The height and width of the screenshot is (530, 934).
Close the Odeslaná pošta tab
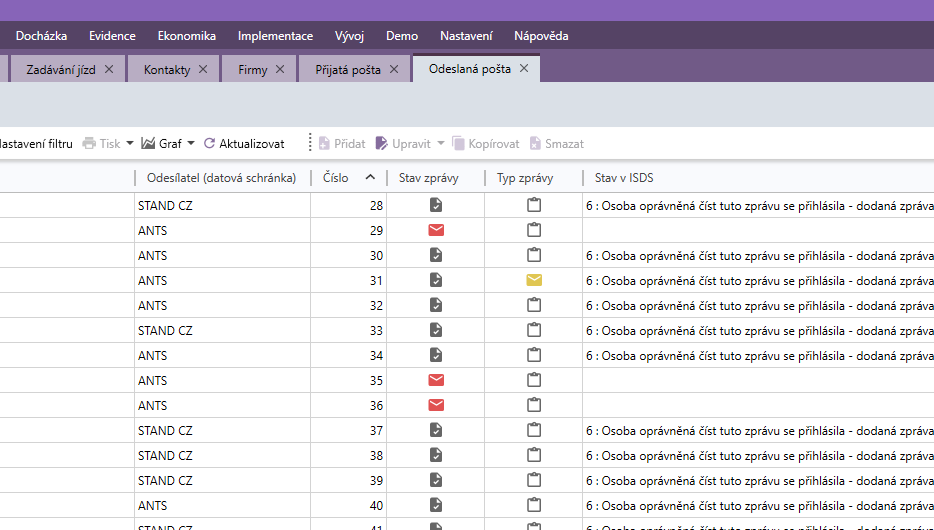[x=524, y=69]
